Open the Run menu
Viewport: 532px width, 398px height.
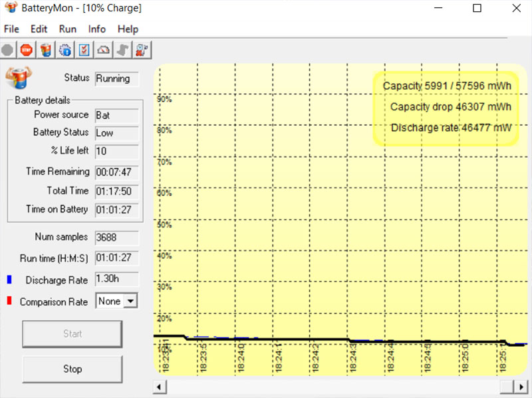(x=67, y=29)
